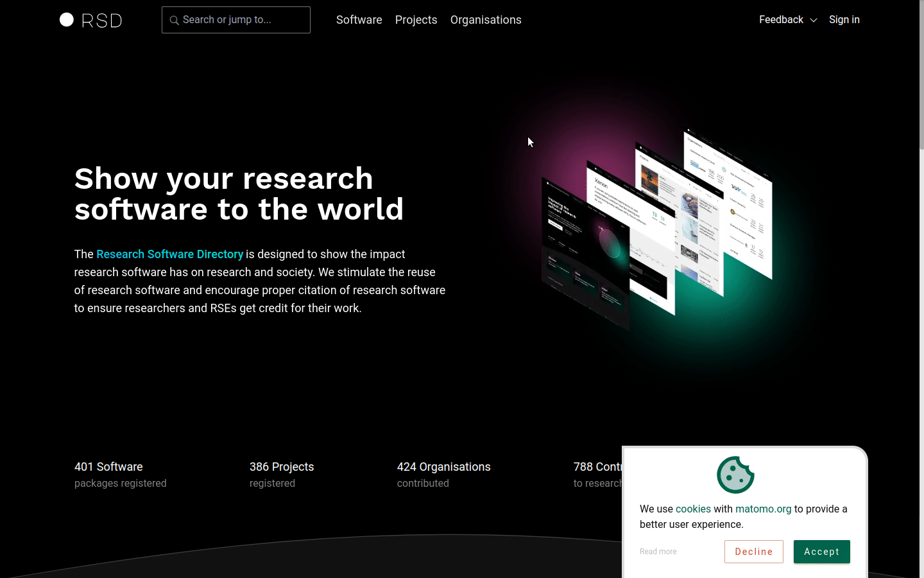Navigate to Organisations

[x=486, y=20]
